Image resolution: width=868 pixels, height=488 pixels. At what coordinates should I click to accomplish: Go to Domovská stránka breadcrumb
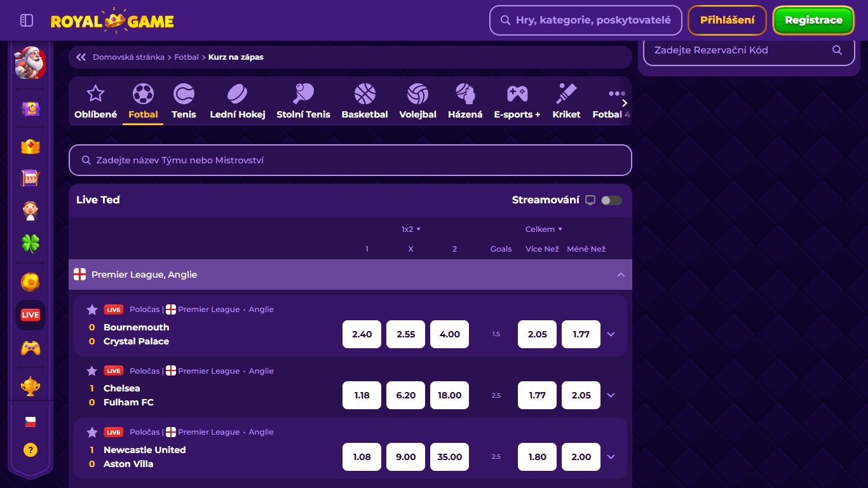pos(128,57)
